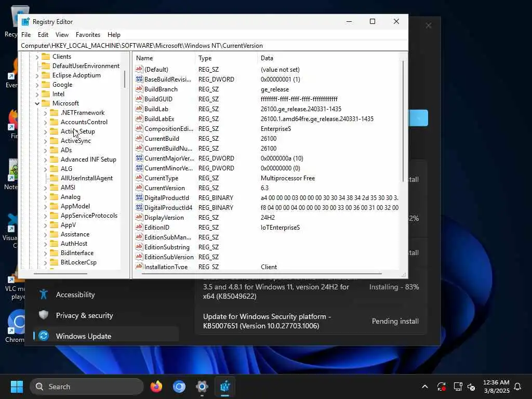The height and width of the screenshot is (399, 532).
Task: Select the CurrentVersion value name
Action: pyautogui.click(x=165, y=188)
